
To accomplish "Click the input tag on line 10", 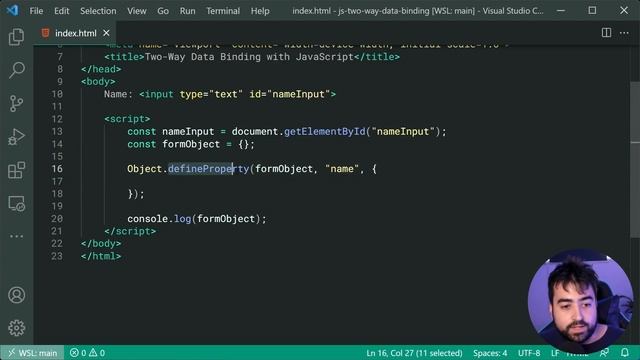I will pos(237,94).
